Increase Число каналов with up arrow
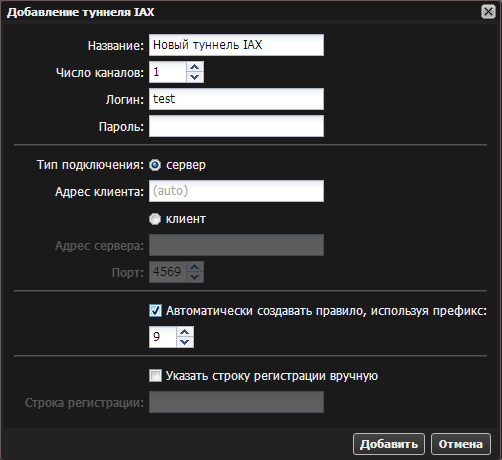The height and width of the screenshot is (460, 502). (195, 67)
